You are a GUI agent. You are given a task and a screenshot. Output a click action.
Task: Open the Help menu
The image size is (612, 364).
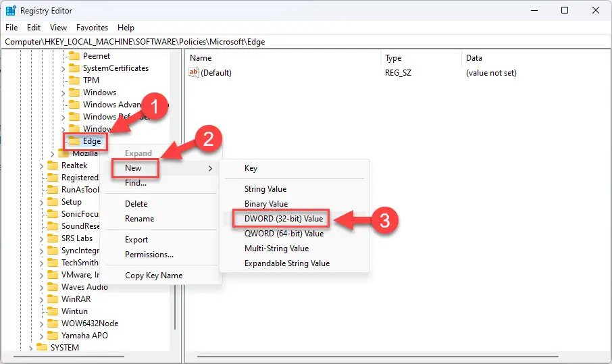pos(126,28)
